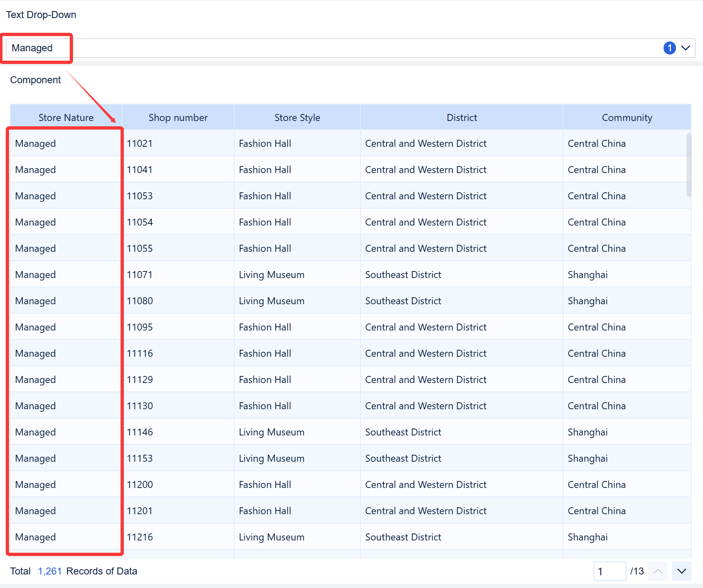Click the Store Style column header
703x588 pixels.
click(x=297, y=118)
